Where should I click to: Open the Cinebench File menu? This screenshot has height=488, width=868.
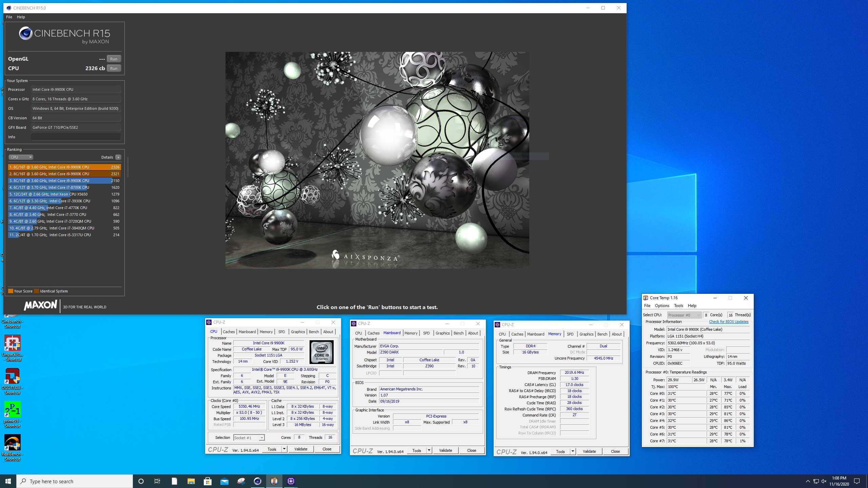click(x=9, y=17)
